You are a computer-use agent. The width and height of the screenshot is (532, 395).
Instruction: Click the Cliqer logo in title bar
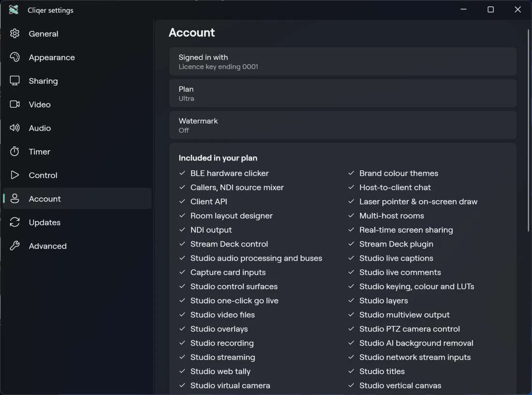coord(14,10)
